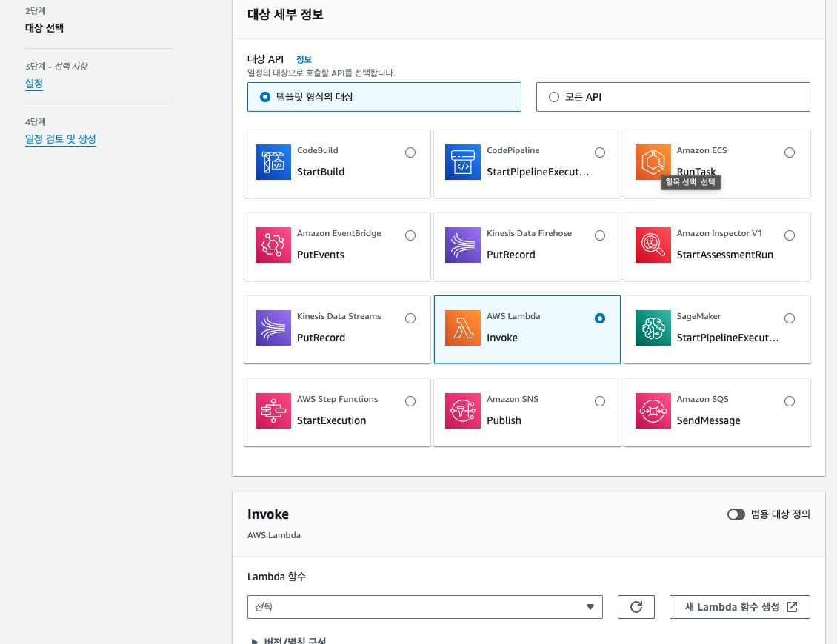Viewport: 837px width, 644px height.
Task: Choose the 템플릿 형식의 대상 option
Action: tap(384, 97)
